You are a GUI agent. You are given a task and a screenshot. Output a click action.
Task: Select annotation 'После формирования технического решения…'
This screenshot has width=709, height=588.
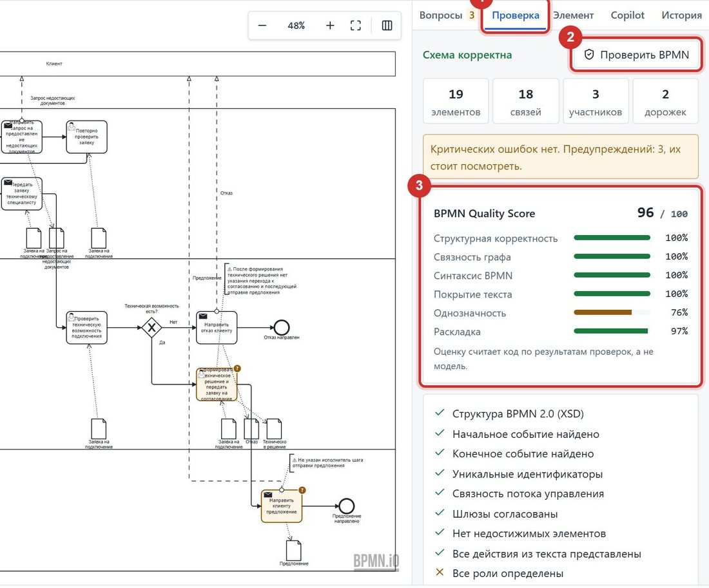click(x=261, y=281)
